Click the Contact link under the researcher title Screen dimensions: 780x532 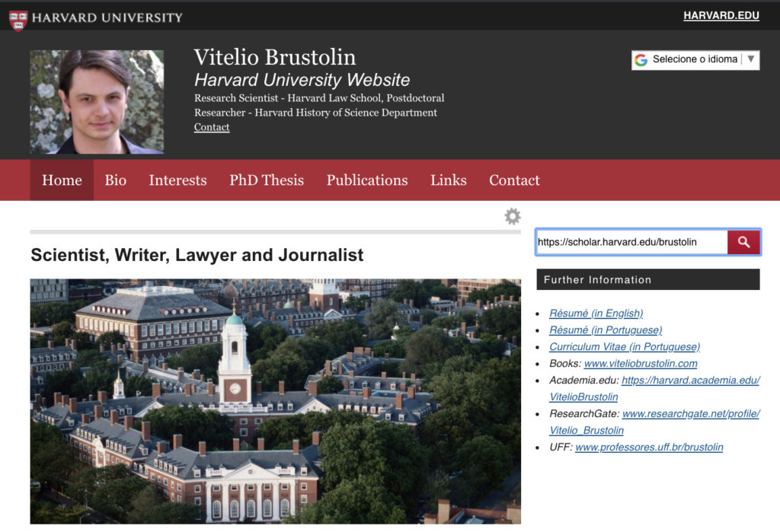[212, 127]
